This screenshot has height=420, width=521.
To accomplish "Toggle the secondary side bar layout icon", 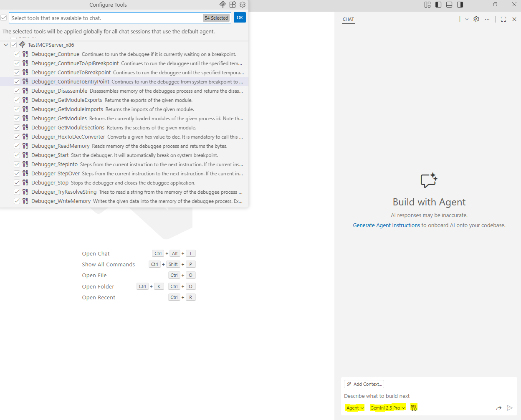I will (x=460, y=5).
